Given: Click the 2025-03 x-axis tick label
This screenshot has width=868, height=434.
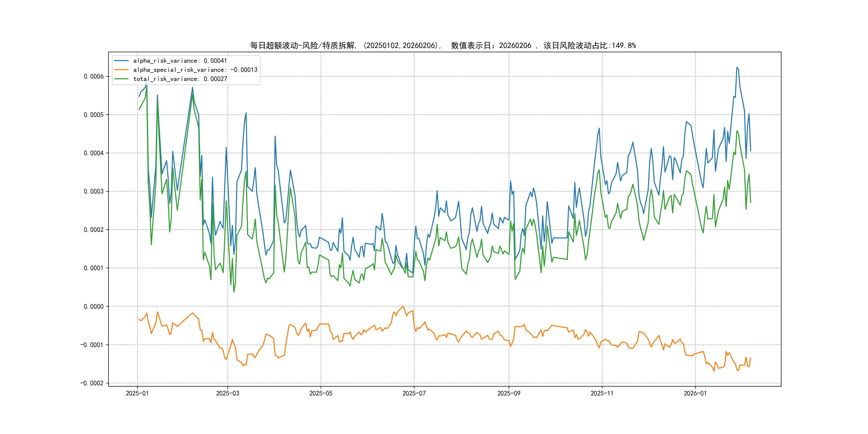Looking at the screenshot, I should pyautogui.click(x=227, y=393).
